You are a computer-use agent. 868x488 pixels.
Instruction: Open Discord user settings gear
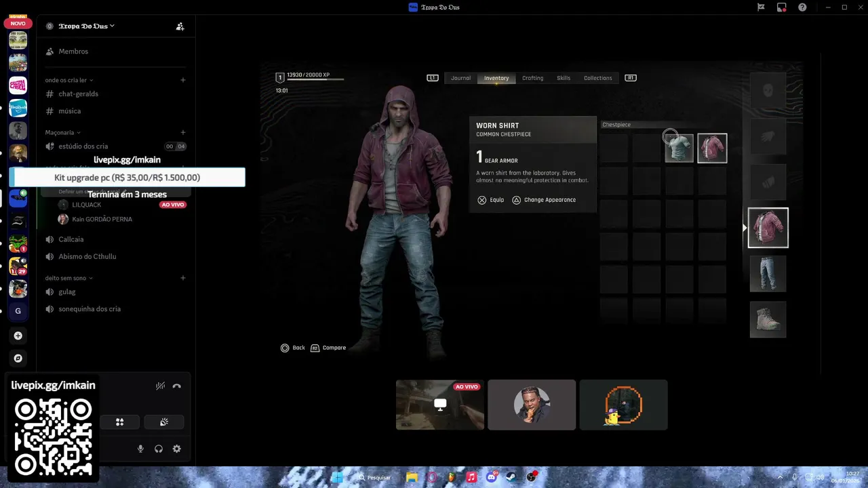pyautogui.click(x=177, y=449)
